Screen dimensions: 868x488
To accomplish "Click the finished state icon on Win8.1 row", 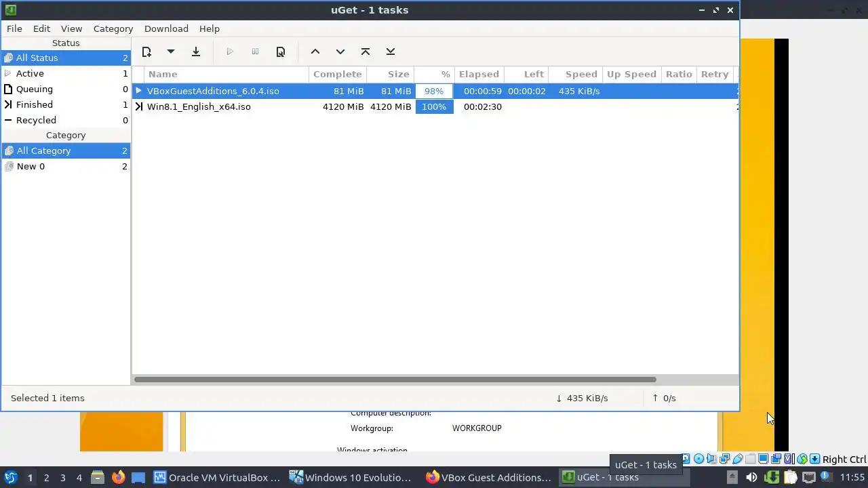I will coord(139,106).
